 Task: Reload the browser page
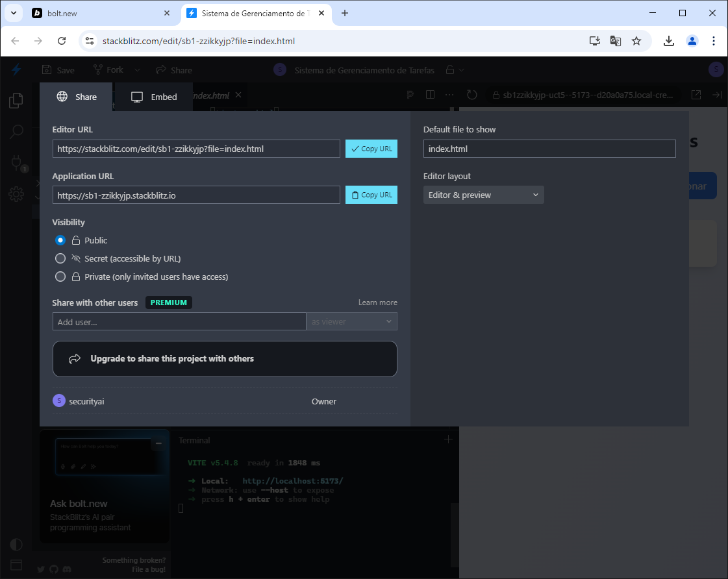62,41
